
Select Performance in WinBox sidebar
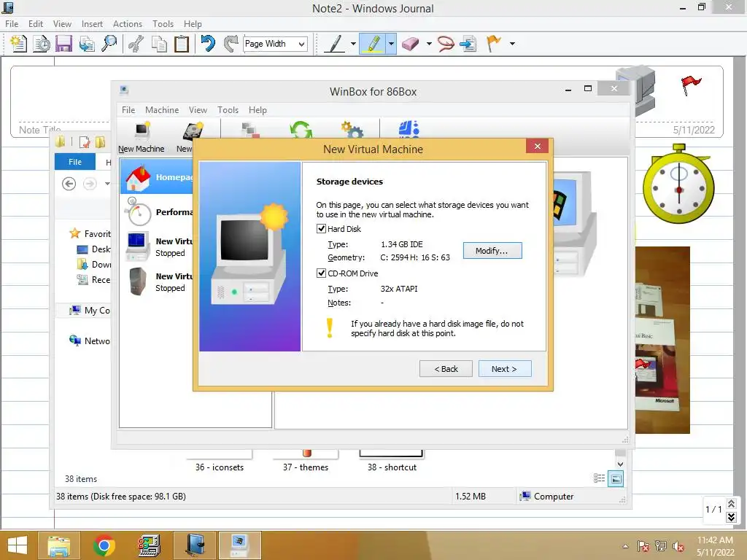click(x=158, y=212)
